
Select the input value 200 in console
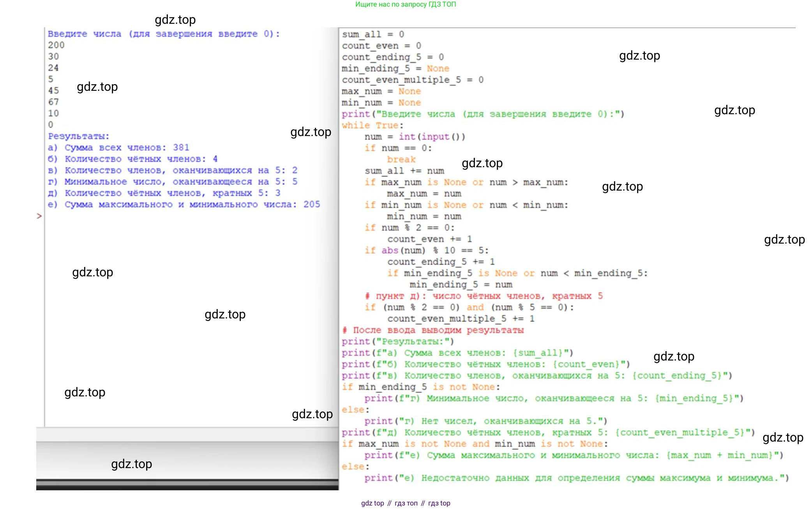[x=56, y=45]
